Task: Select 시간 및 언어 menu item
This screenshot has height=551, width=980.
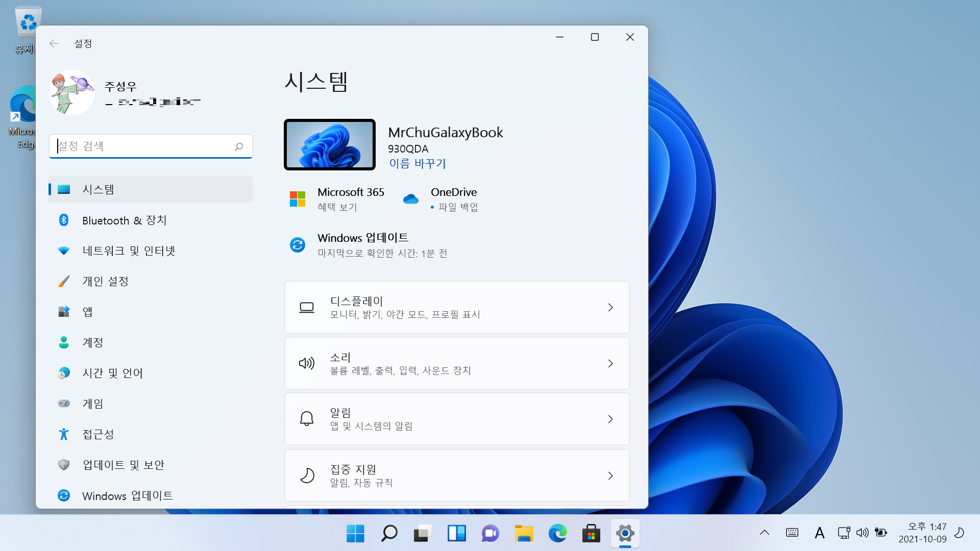Action: click(112, 373)
